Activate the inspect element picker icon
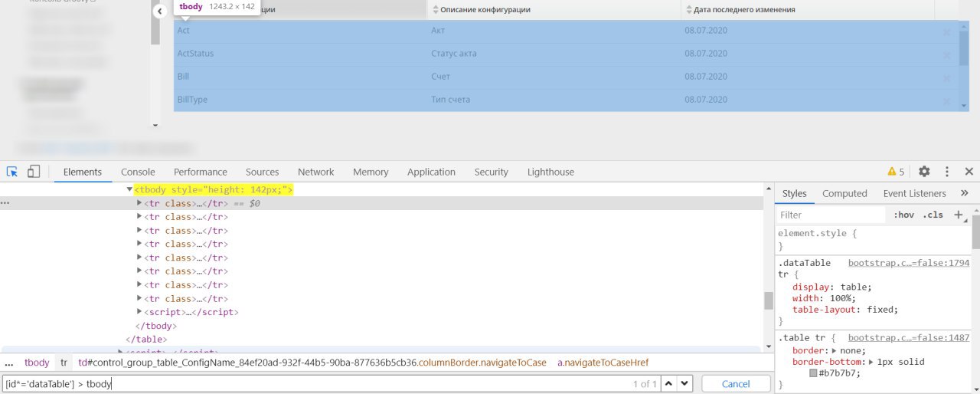980x394 pixels. pyautogui.click(x=12, y=172)
